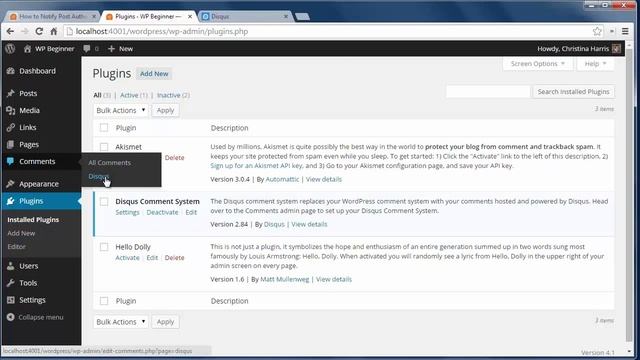Click the Links chain icon
The width and height of the screenshot is (640, 360).
pyautogui.click(x=11, y=128)
